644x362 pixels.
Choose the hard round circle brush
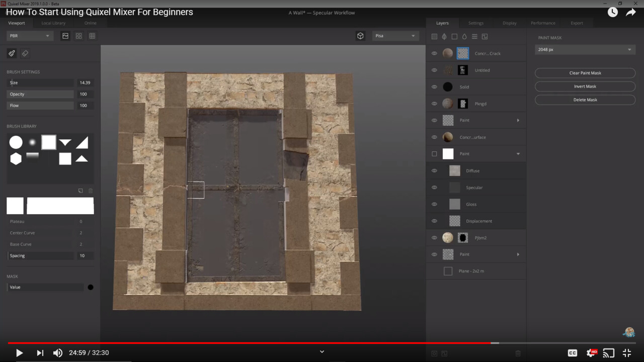coord(16,142)
